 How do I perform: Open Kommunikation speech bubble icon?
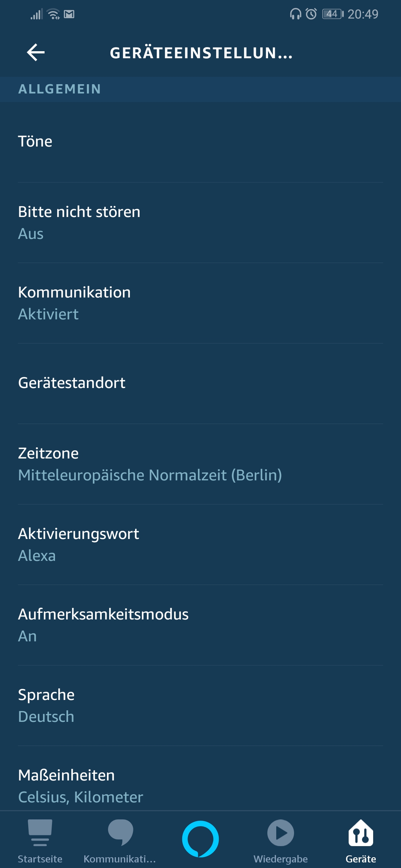(120, 832)
